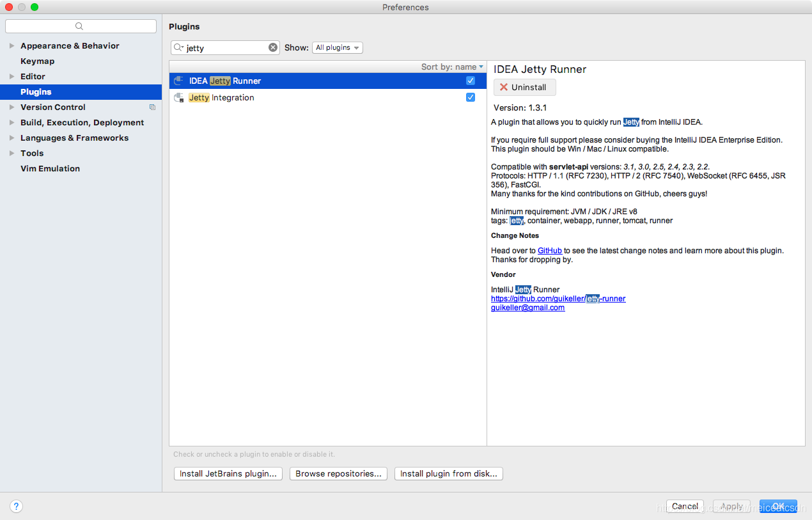Expand the Version Control node
Viewport: 812px width, 520px height.
[12, 107]
